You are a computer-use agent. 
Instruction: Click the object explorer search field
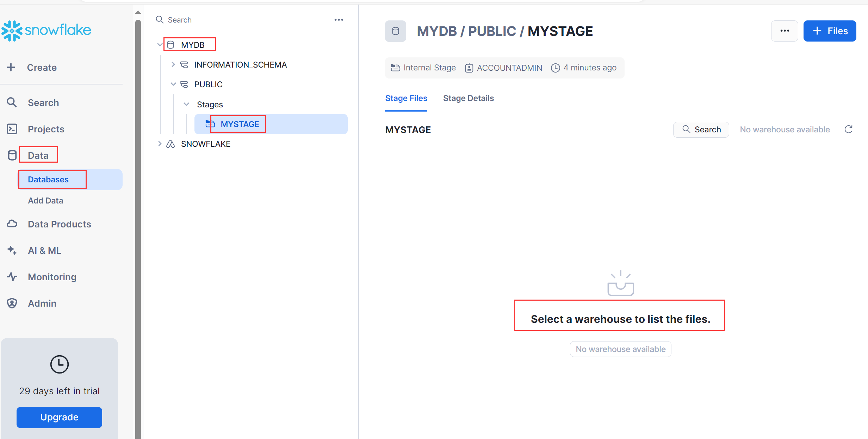pyautogui.click(x=243, y=20)
